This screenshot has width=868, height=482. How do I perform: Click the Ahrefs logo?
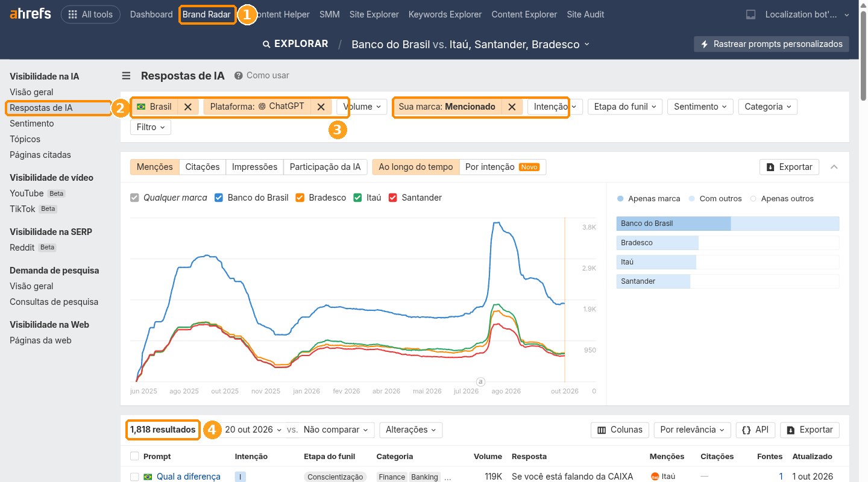point(30,14)
